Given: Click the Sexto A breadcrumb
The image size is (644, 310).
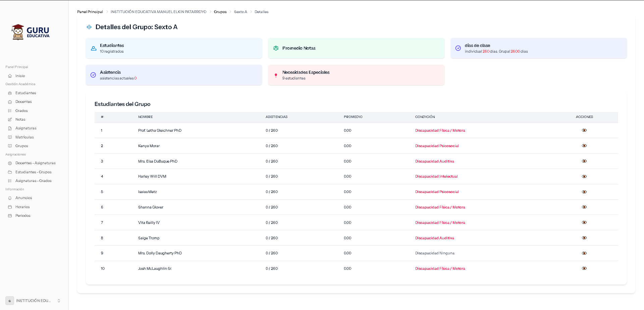Looking at the screenshot, I should (x=240, y=12).
